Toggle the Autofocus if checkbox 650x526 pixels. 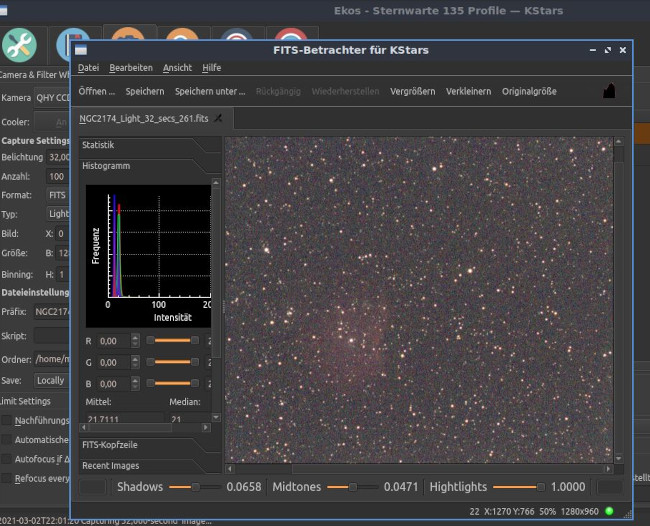[x=7, y=458]
